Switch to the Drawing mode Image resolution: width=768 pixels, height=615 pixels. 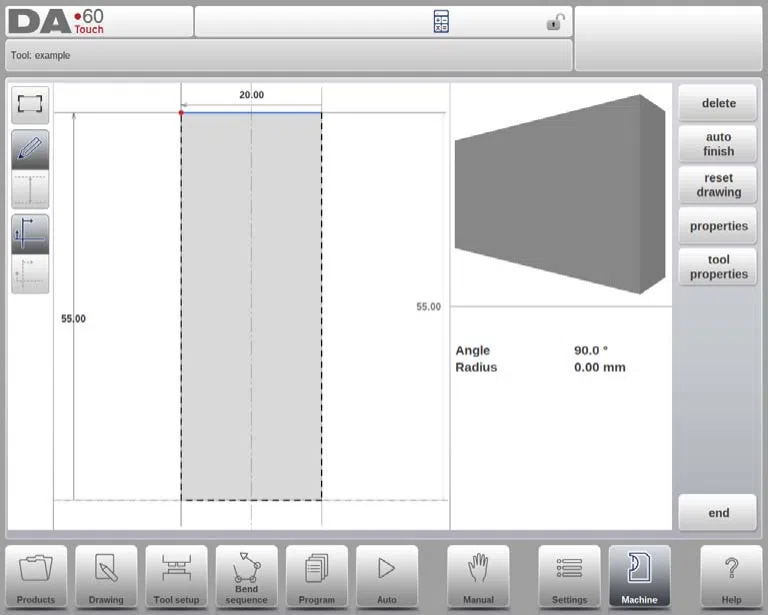(106, 577)
